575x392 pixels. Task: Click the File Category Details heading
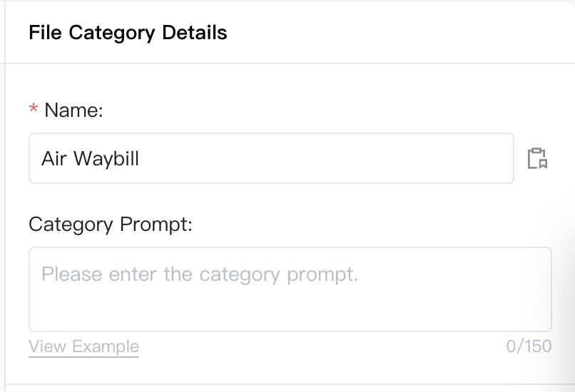click(x=128, y=33)
